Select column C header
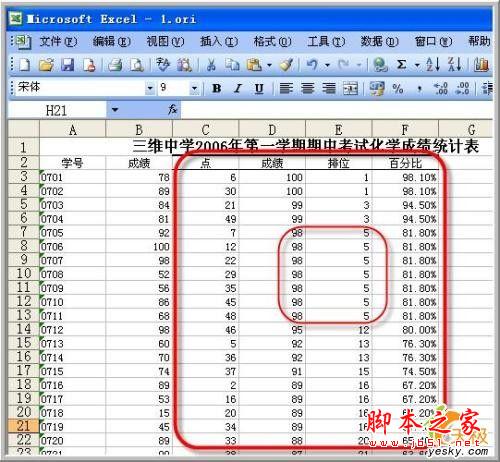Screen dimensions: 500x462 tap(205, 129)
